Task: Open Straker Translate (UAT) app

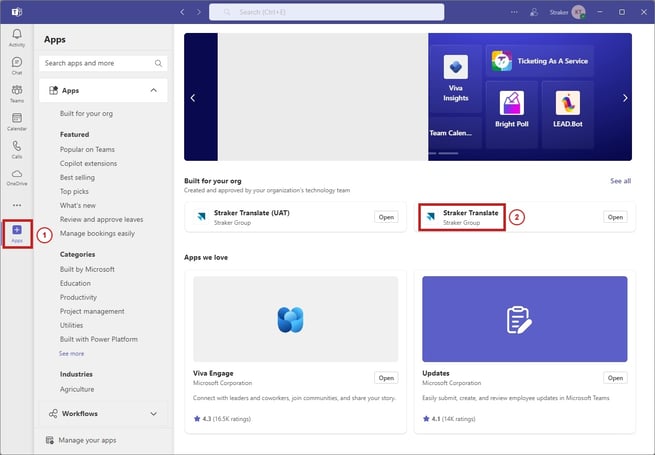Action: (386, 217)
